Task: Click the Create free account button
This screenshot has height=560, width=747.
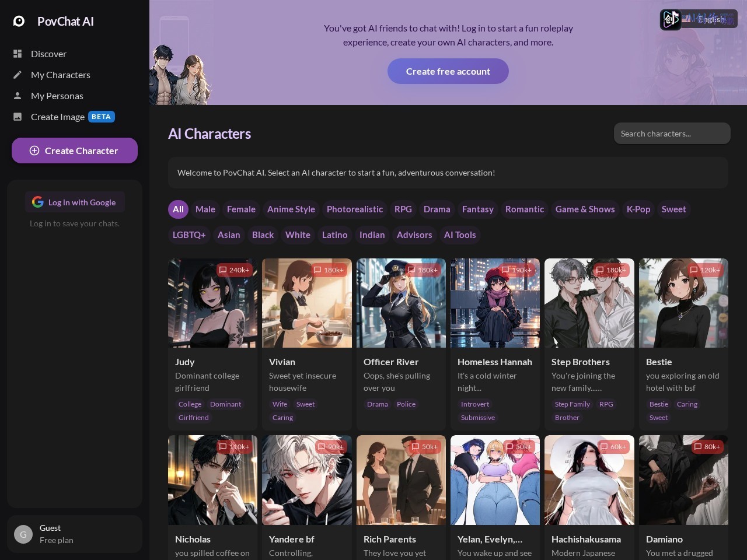Action: (x=448, y=71)
